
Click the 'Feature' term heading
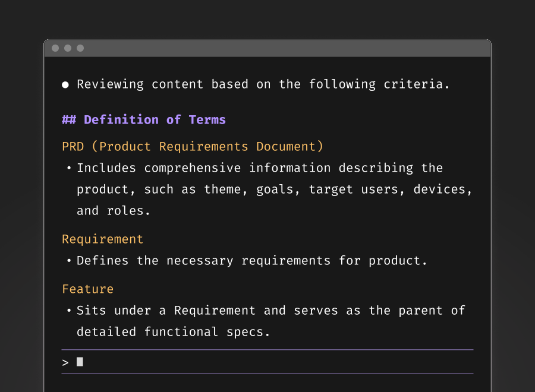click(x=88, y=289)
